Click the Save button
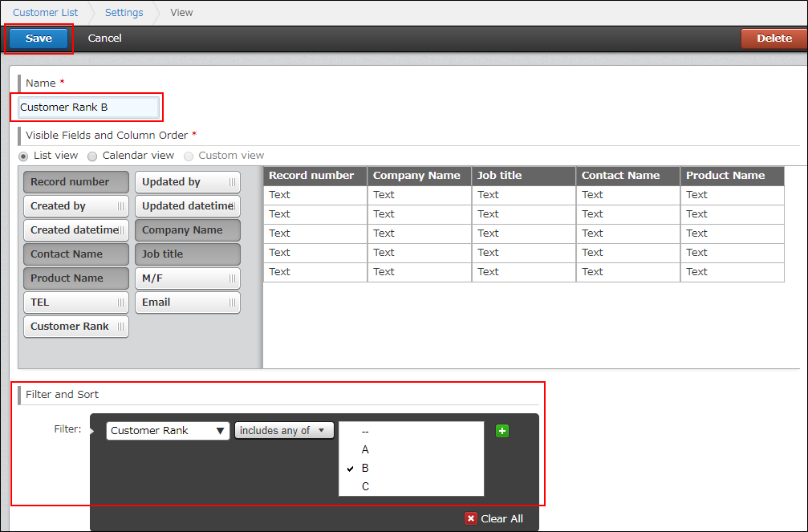808x532 pixels. click(x=38, y=38)
